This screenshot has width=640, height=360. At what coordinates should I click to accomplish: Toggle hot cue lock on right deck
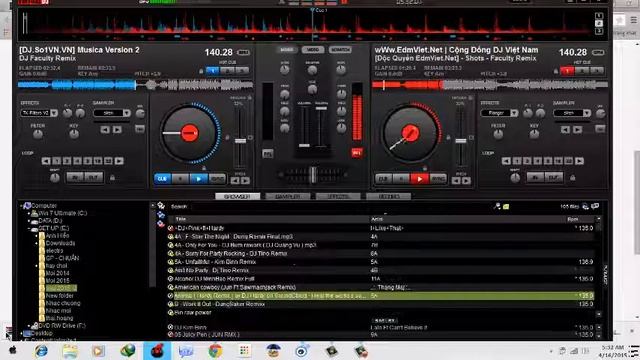click(x=556, y=71)
